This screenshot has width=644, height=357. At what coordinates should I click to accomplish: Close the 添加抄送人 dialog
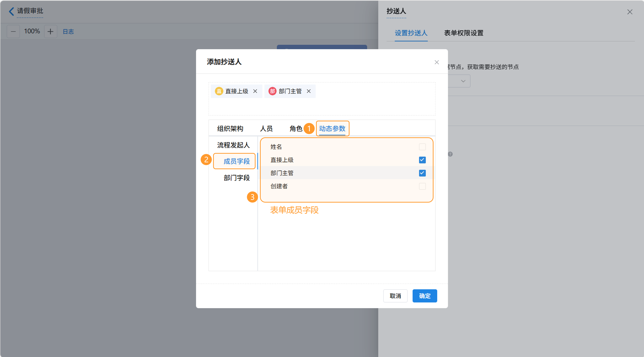[436, 62]
